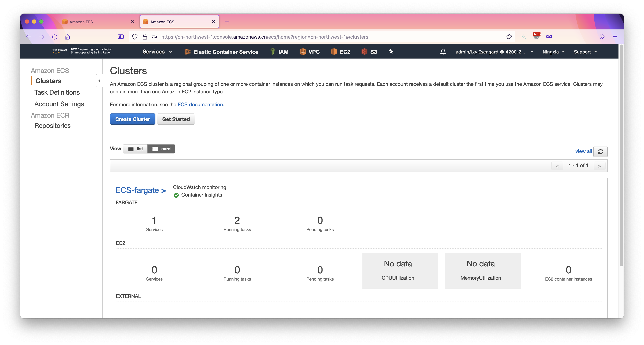Click the shield tracking protection icon
This screenshot has width=644, height=345.
coord(135,37)
